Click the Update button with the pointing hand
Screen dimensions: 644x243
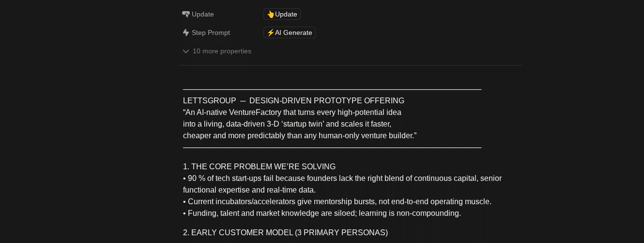pos(282,14)
